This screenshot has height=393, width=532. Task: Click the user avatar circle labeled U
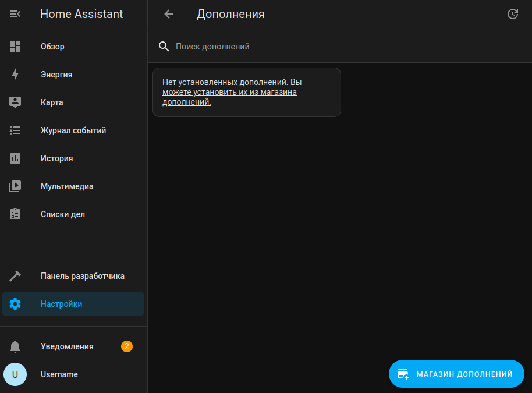[x=15, y=374]
